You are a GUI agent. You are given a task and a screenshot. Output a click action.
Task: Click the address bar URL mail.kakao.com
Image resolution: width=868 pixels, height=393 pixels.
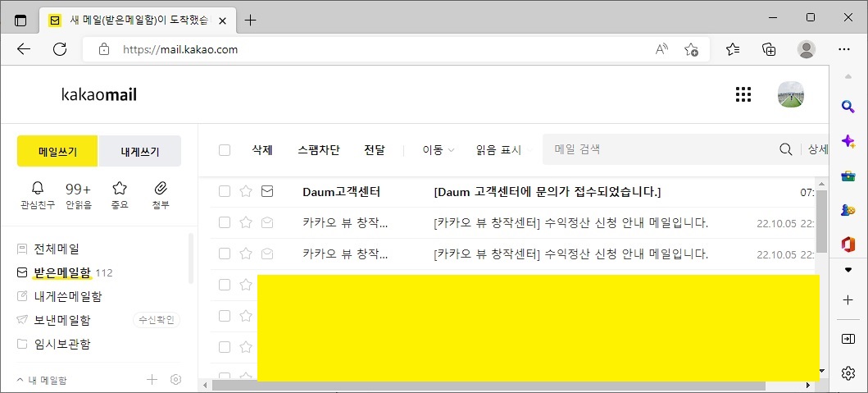pos(180,49)
